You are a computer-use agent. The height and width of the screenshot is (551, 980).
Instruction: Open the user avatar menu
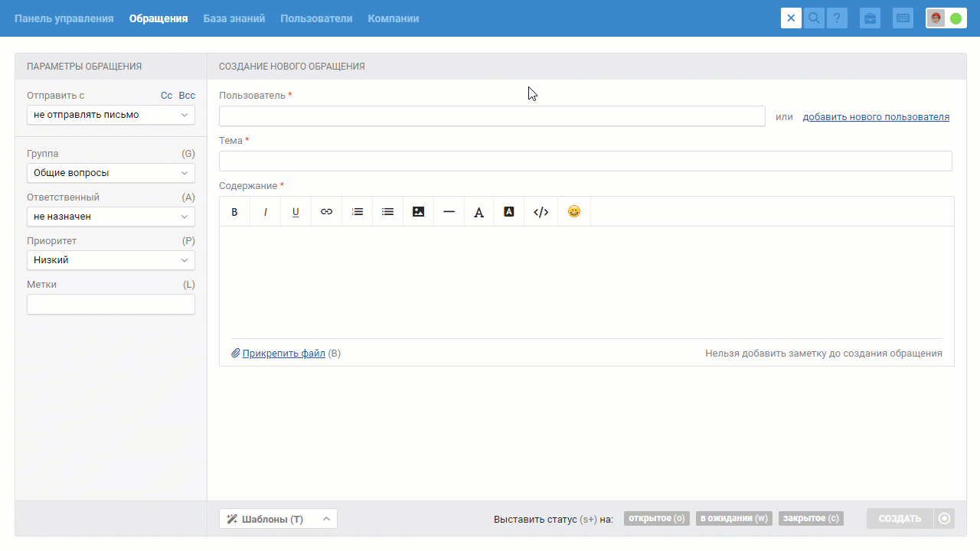click(x=936, y=18)
